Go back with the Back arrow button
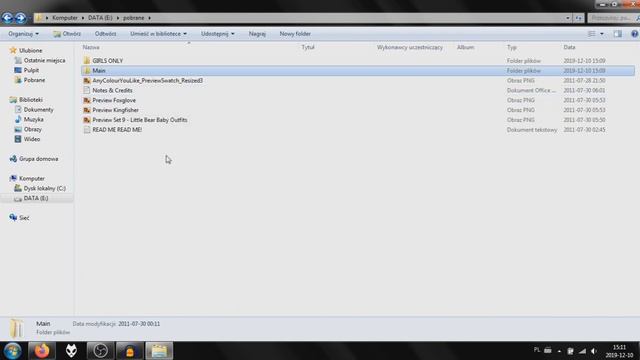Viewport: 640px width, 360px height. (7, 18)
